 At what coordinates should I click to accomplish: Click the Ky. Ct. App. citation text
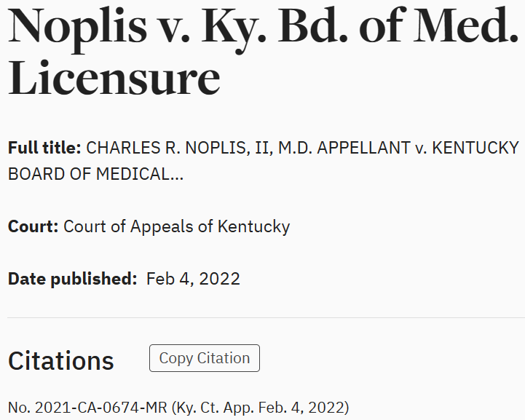[x=216, y=408]
